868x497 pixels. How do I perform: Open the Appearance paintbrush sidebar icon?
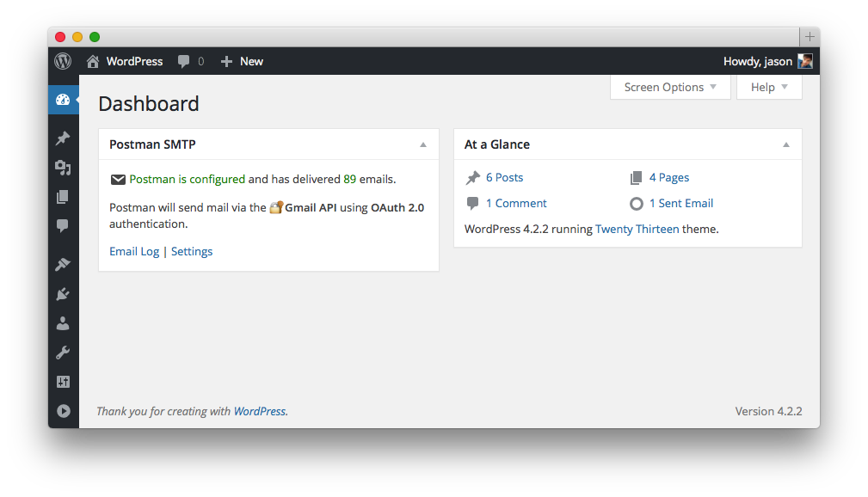63,265
